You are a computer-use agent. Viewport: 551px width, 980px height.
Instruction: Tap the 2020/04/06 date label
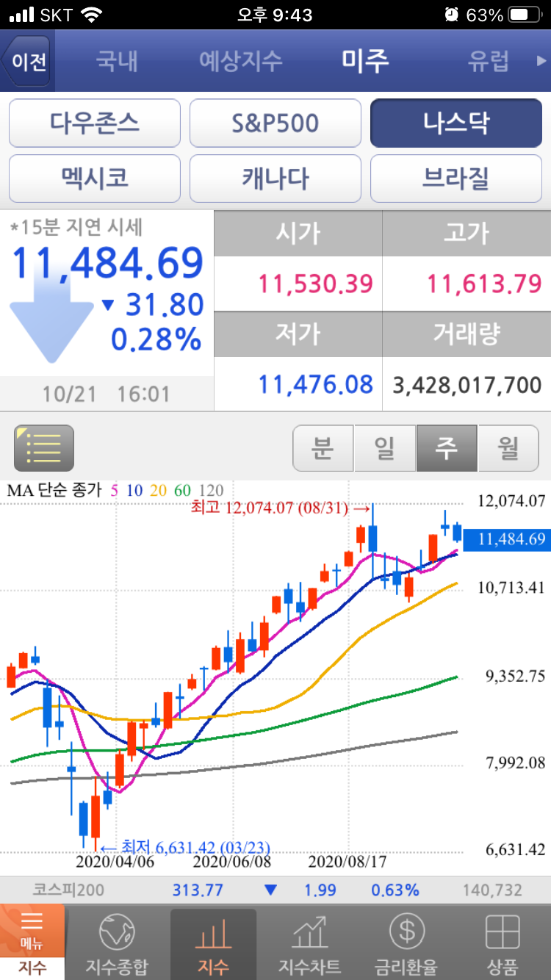(115, 861)
